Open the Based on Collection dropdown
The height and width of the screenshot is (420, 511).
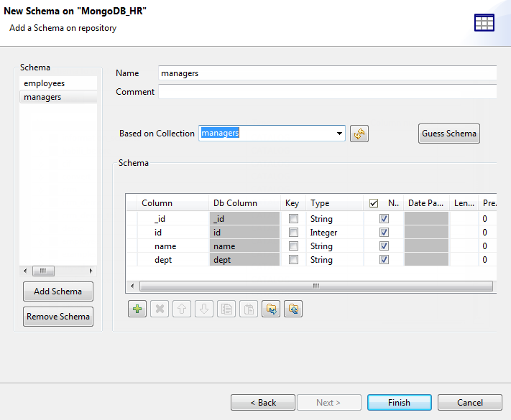click(x=339, y=134)
